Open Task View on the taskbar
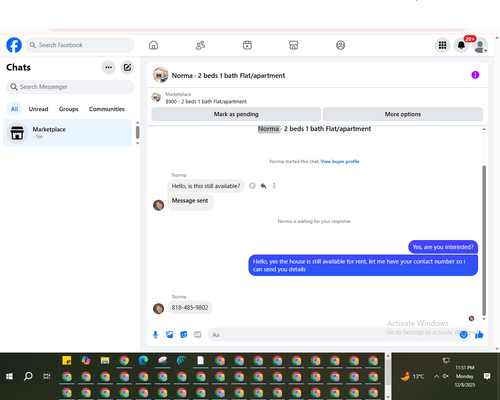The width and height of the screenshot is (500, 400). [47, 376]
